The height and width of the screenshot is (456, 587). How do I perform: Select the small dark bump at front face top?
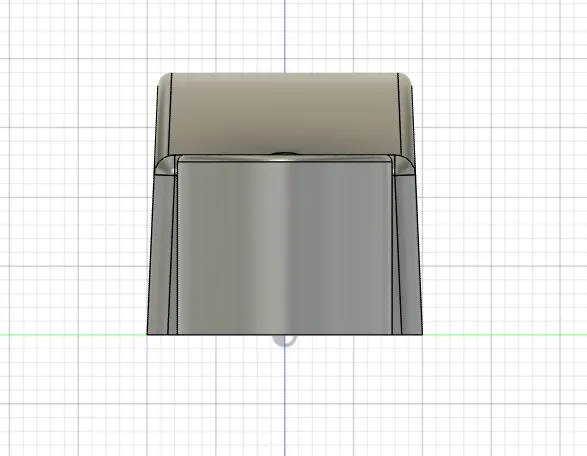click(284, 153)
